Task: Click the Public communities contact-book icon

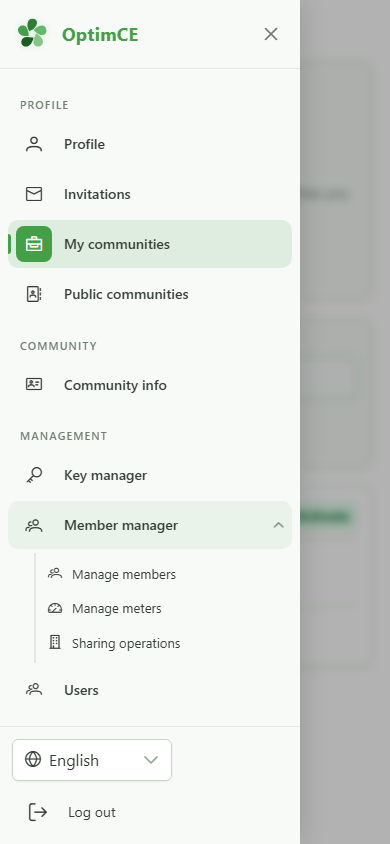Action: point(34,294)
